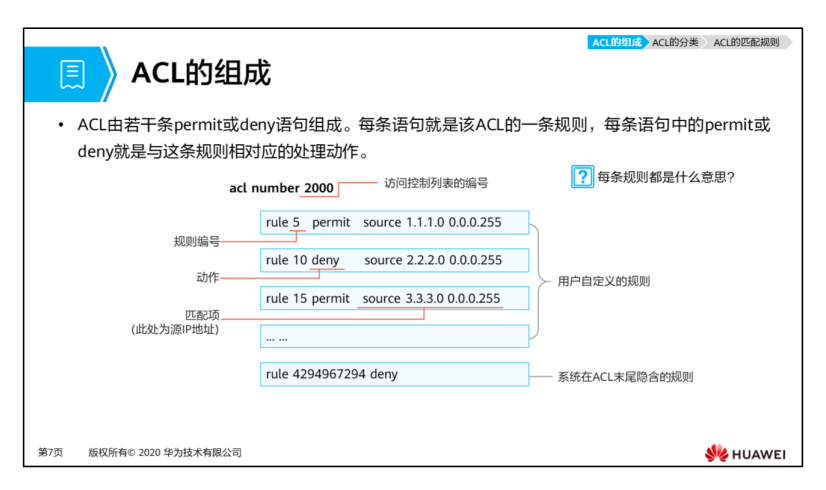Click the blue question mark icon
The image size is (826, 490).
582,177
